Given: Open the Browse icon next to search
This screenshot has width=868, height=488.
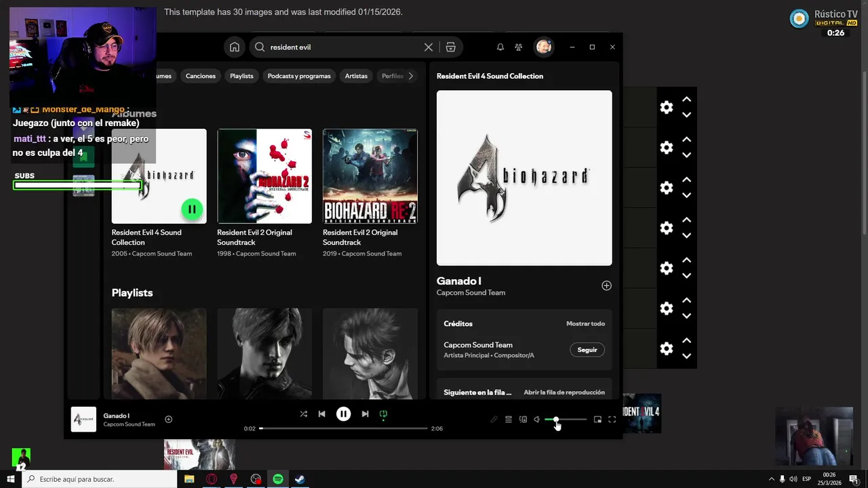Looking at the screenshot, I should click(x=451, y=47).
